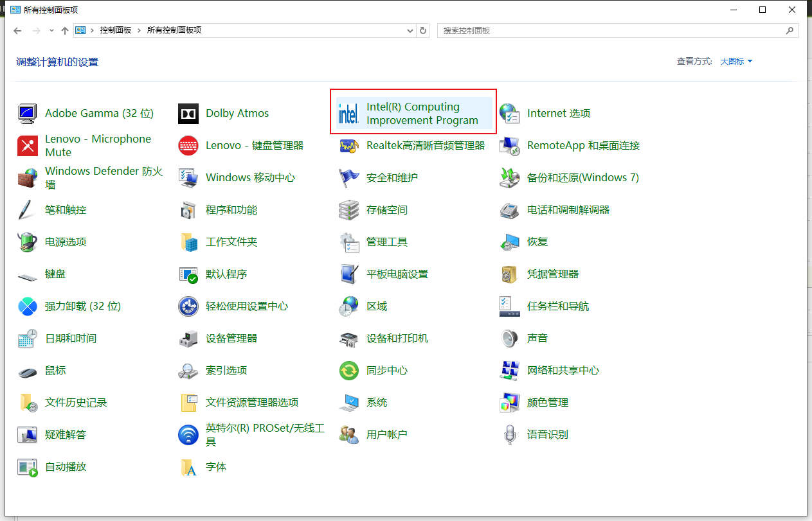Open the Dolby Atmos icon
812x521 pixels.
click(188, 114)
